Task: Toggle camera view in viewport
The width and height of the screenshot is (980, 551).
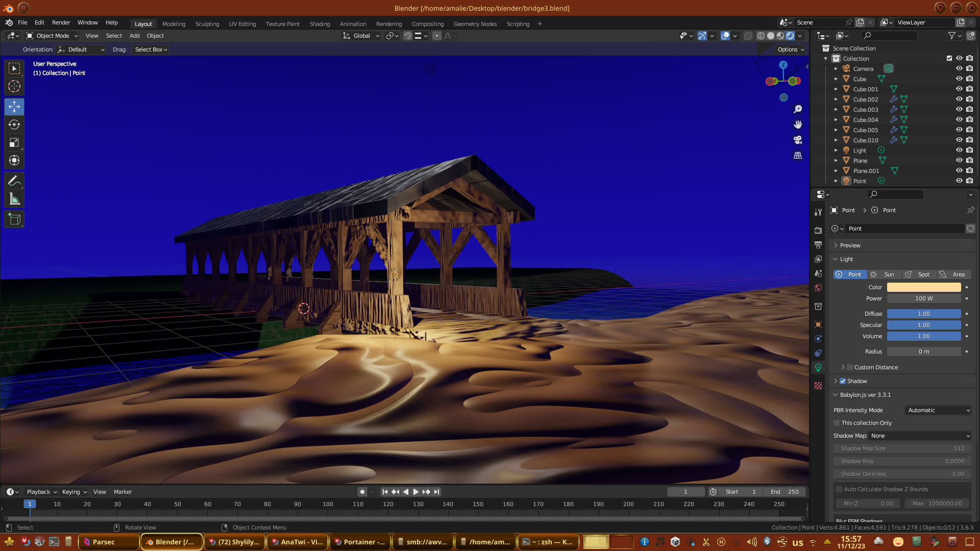Action: click(x=798, y=140)
